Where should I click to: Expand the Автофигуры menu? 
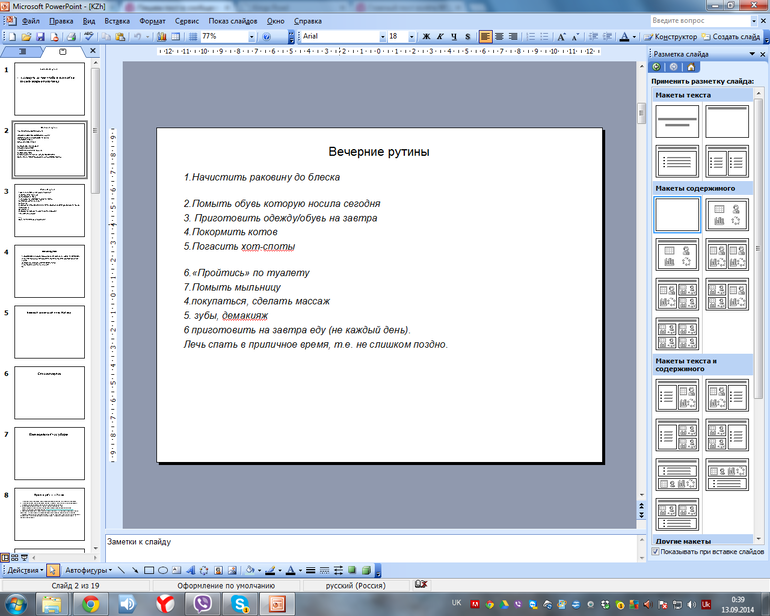click(x=88, y=569)
